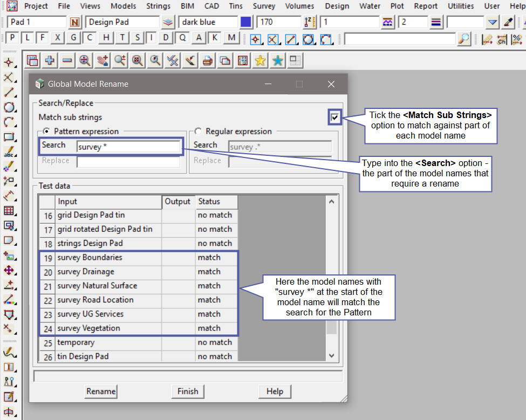This screenshot has height=420, width=526.
Task: Open the line style dropdown arrow
Action: (x=492, y=23)
